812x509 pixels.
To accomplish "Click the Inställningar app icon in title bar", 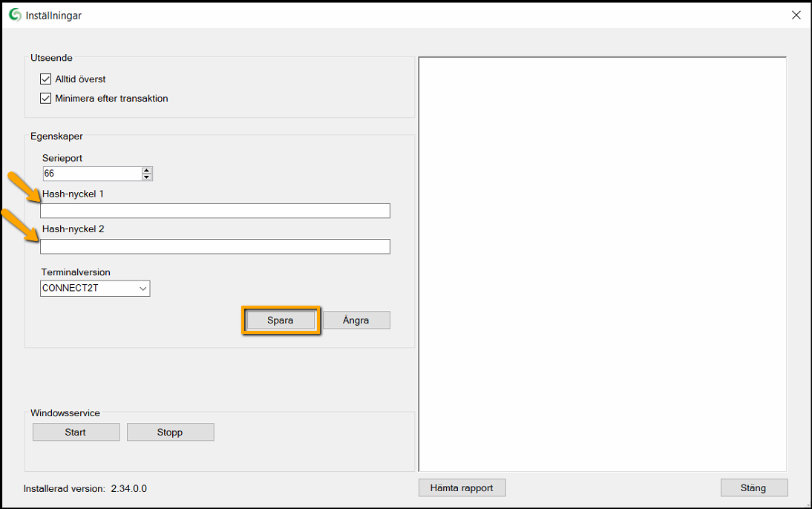I will pyautogui.click(x=16, y=15).
